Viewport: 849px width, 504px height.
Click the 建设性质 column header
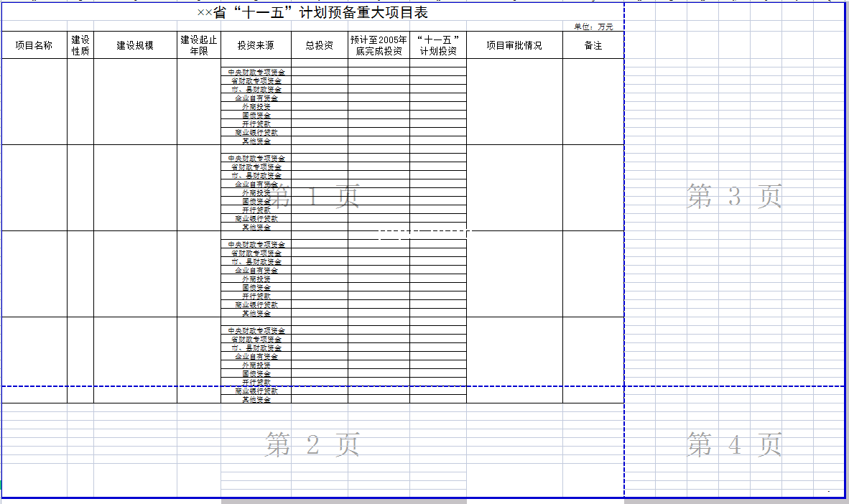pyautogui.click(x=80, y=45)
